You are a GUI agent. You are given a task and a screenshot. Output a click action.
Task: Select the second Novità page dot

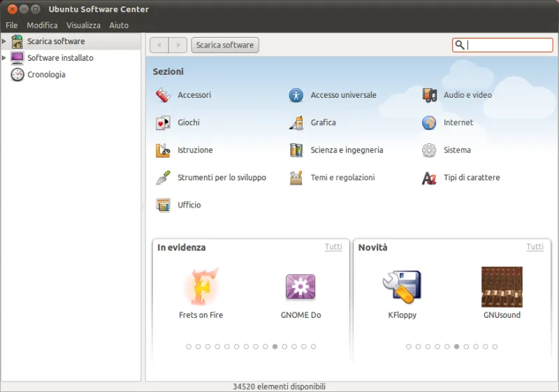(x=418, y=347)
